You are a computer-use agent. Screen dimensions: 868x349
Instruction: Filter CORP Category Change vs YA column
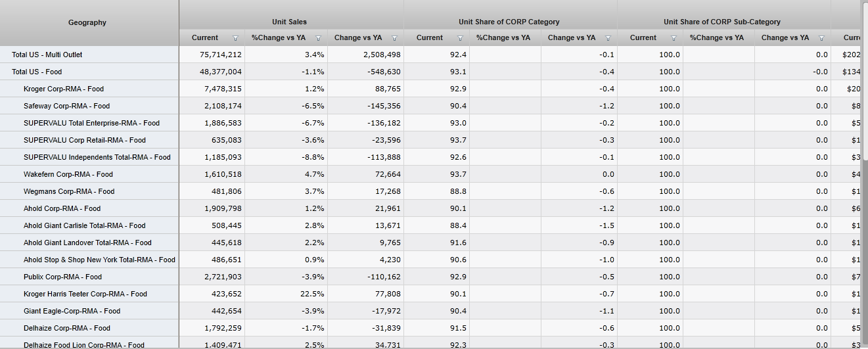pos(608,38)
